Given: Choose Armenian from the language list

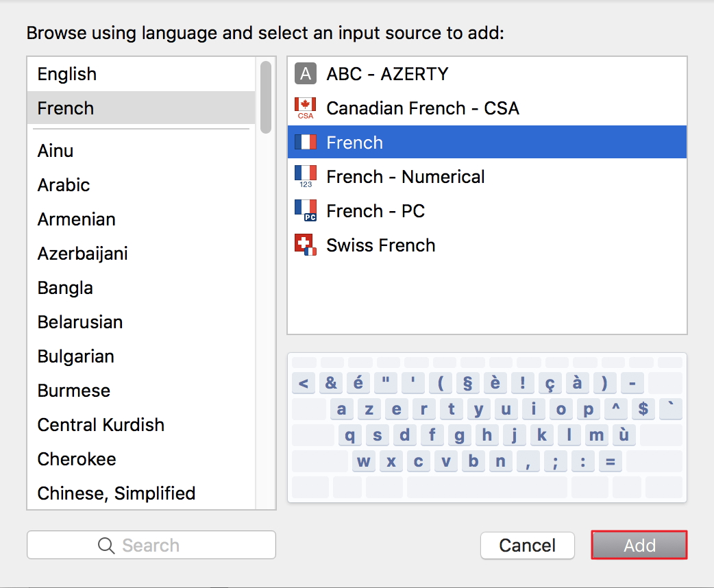Looking at the screenshot, I should coord(76,219).
